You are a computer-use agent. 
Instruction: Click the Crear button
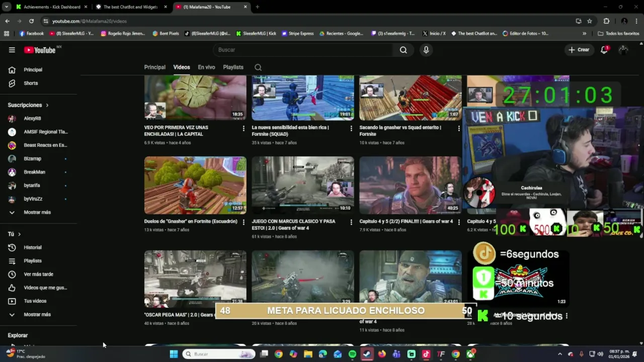click(579, 50)
